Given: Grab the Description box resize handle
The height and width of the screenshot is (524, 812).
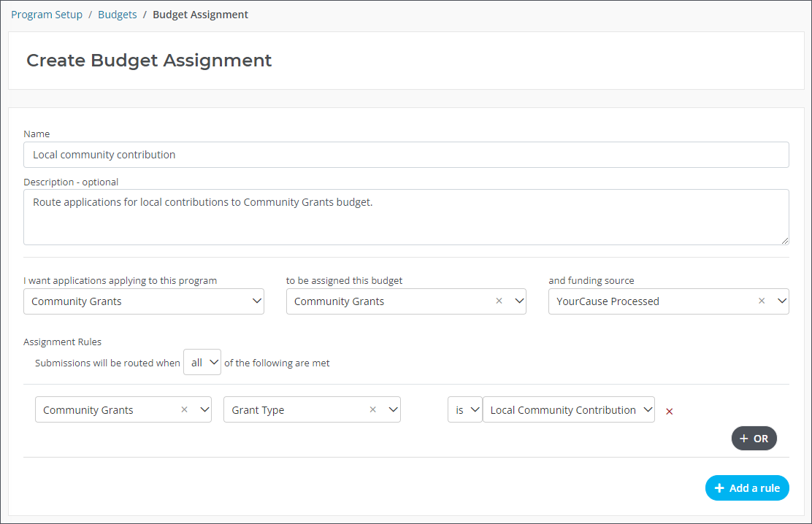Looking at the screenshot, I should (x=785, y=241).
